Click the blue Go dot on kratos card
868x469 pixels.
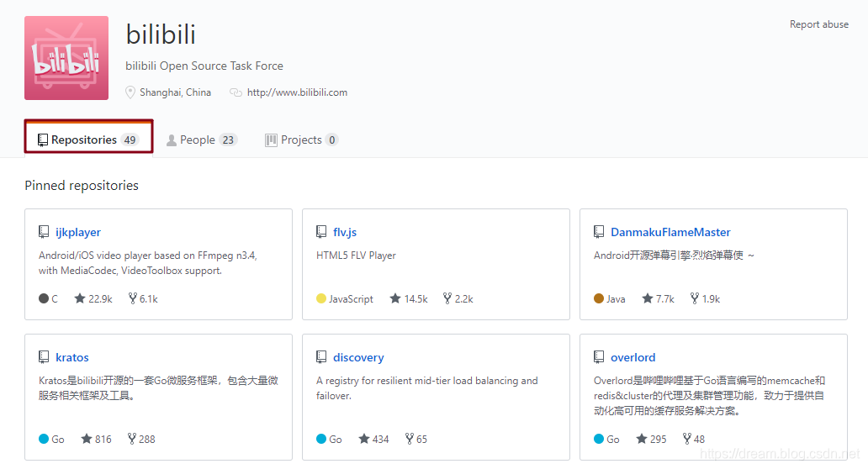(44, 439)
